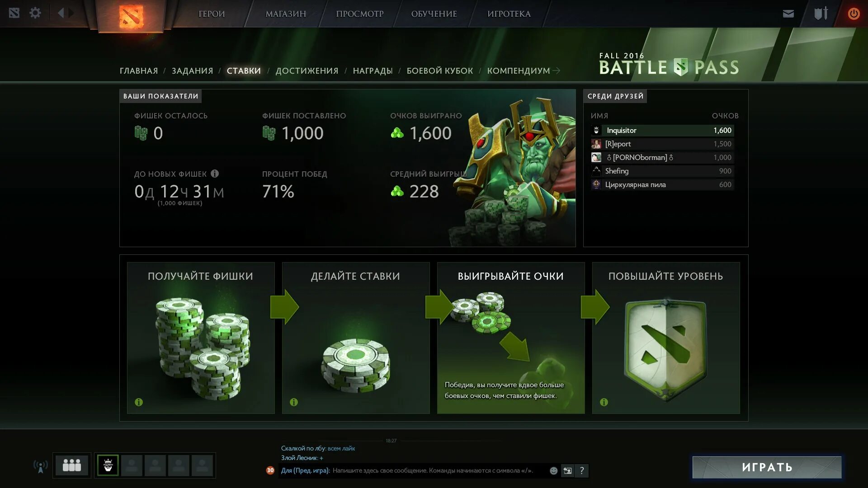Open the party group icon
The image size is (868, 488).
tap(72, 465)
